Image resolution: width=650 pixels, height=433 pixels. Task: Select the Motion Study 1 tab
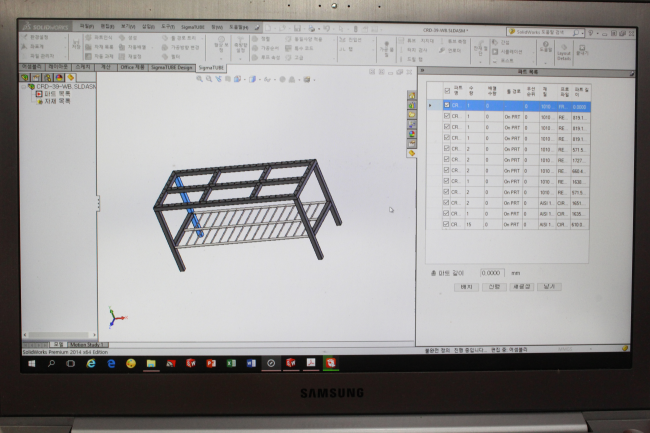coord(86,343)
